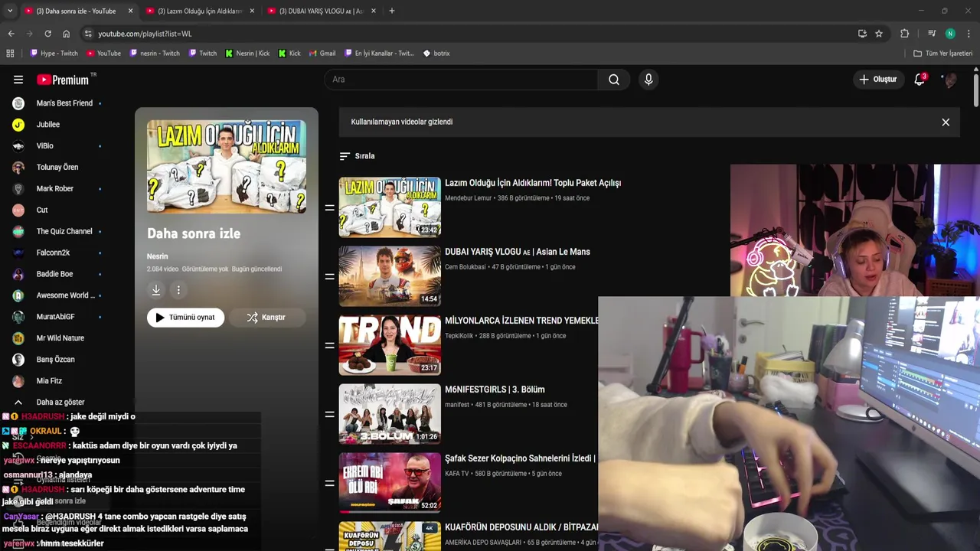Screen dimensions: 980x551
Task: Open playlist more options three-dot menu
Action: pos(178,290)
